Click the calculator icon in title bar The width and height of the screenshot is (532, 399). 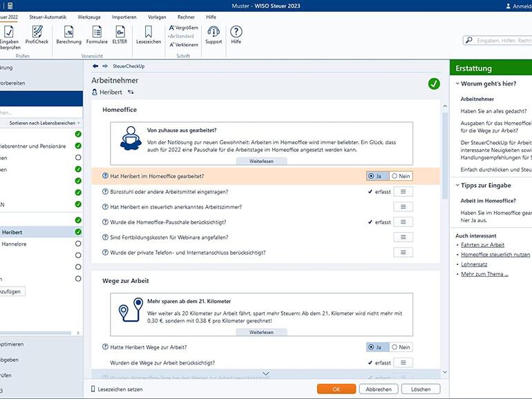(10, 6)
